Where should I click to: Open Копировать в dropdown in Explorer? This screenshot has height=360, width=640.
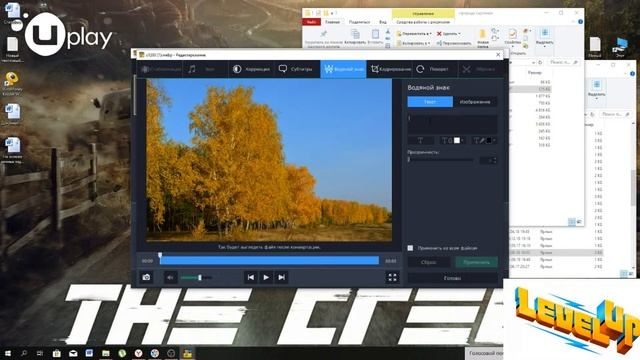pos(414,43)
